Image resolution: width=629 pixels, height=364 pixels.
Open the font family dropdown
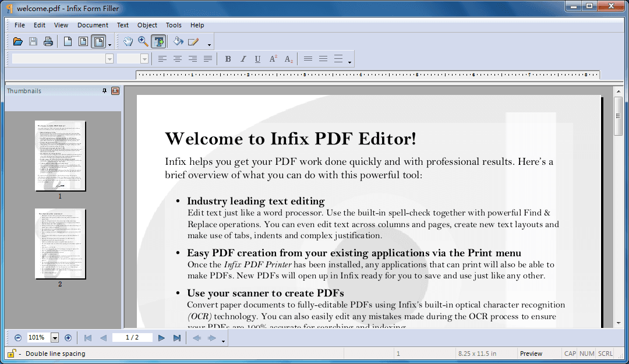tap(109, 58)
